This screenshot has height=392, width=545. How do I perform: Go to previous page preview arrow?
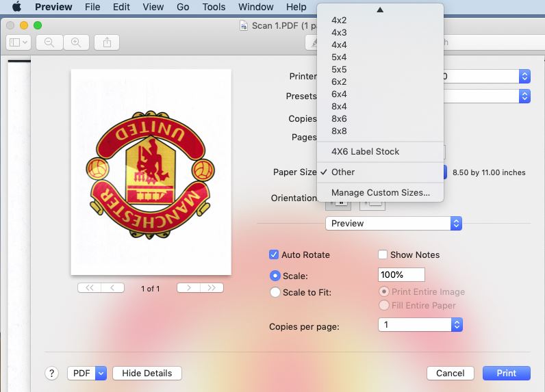pyautogui.click(x=112, y=288)
